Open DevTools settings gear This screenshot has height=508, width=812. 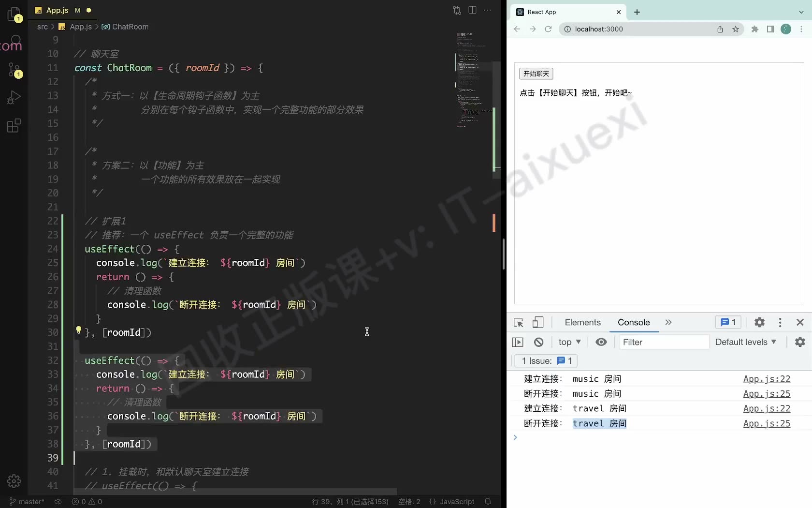[759, 322]
